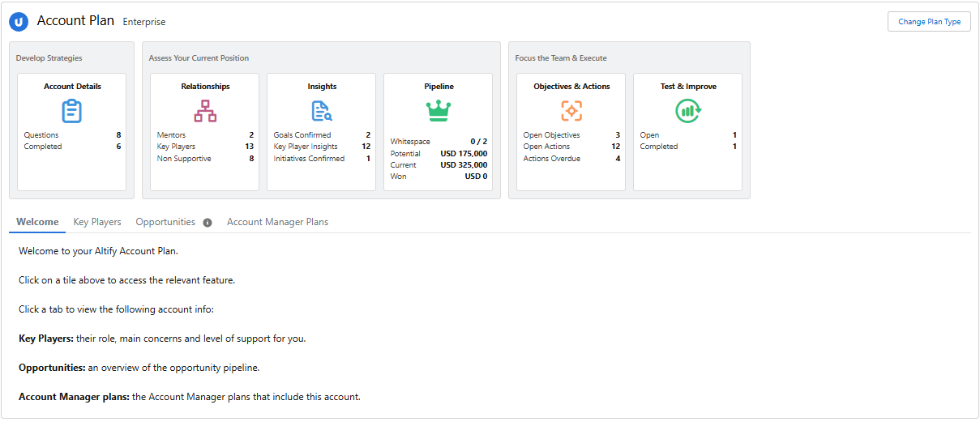This screenshot has height=426, width=980.
Task: Open the Test & Improve chart icon
Action: [688, 110]
